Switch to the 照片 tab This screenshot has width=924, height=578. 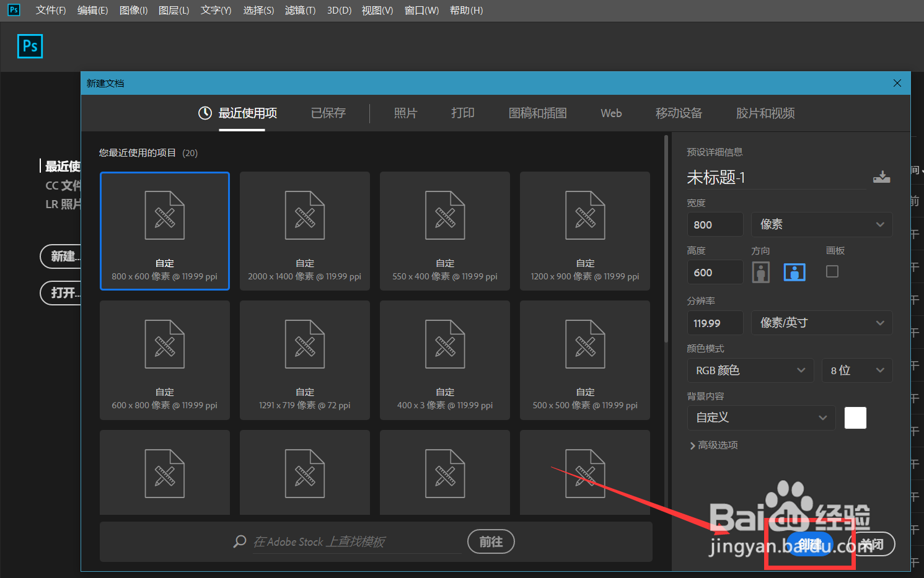(405, 113)
